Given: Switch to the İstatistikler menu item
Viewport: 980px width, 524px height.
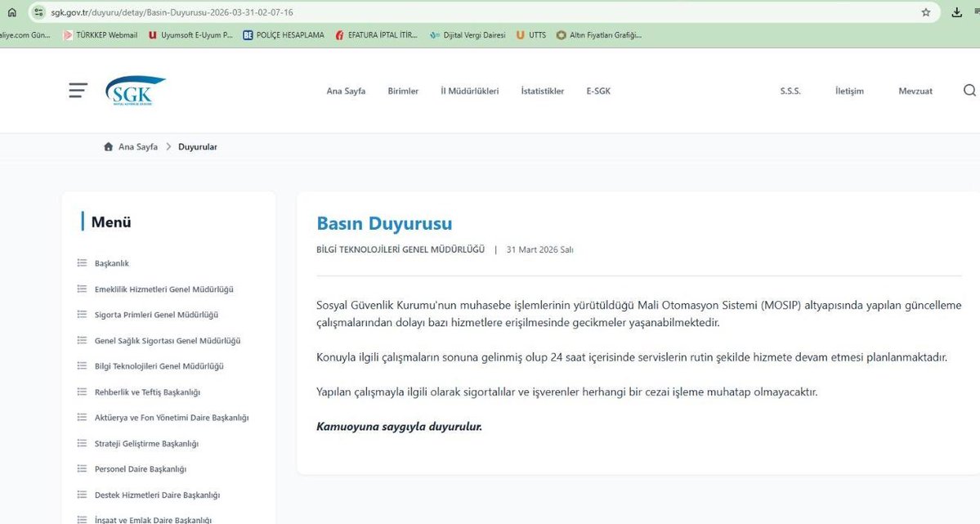Looking at the screenshot, I should click(x=542, y=91).
